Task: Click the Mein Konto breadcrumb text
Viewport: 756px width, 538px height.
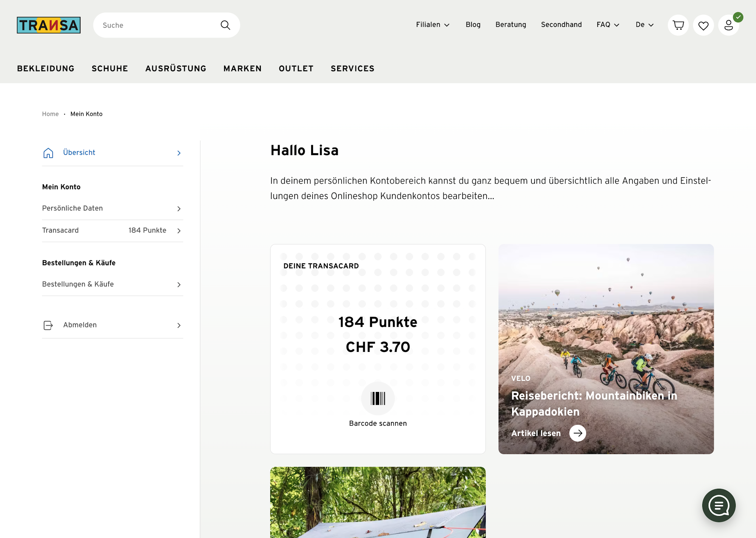Action: [86, 114]
